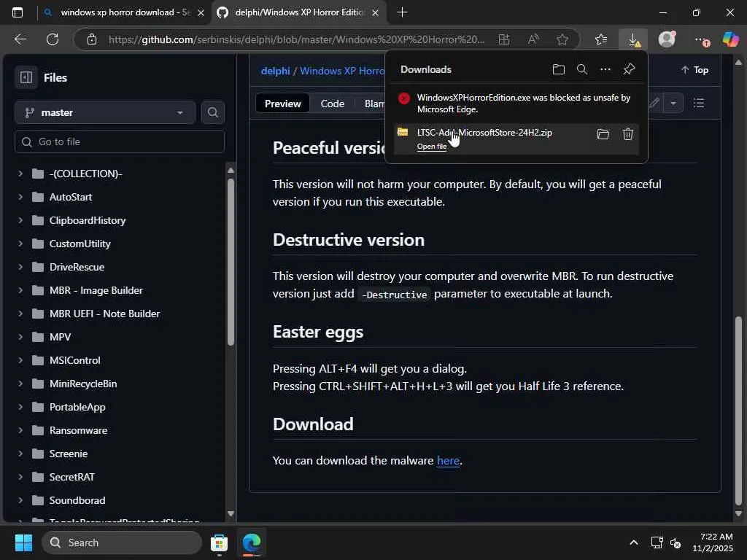The image size is (747, 560).
Task: Click the Edge taskbar icon
Action: pyautogui.click(x=252, y=542)
